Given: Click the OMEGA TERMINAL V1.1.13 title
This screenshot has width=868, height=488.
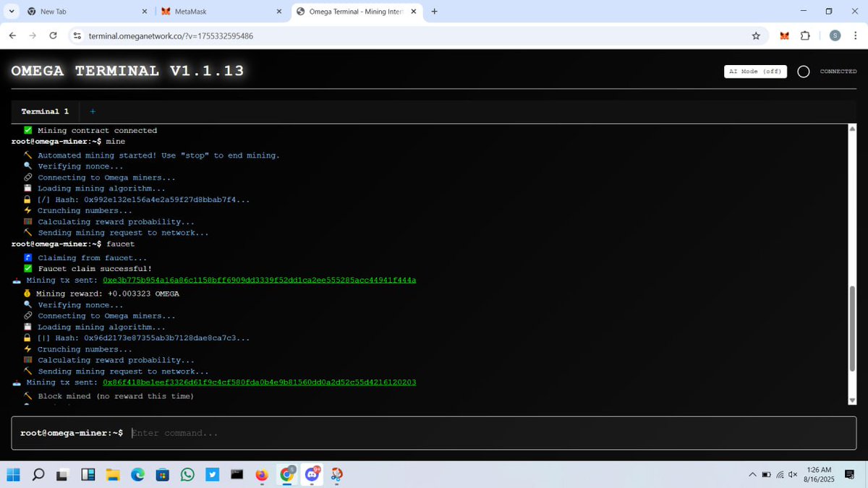Looking at the screenshot, I should 127,71.
